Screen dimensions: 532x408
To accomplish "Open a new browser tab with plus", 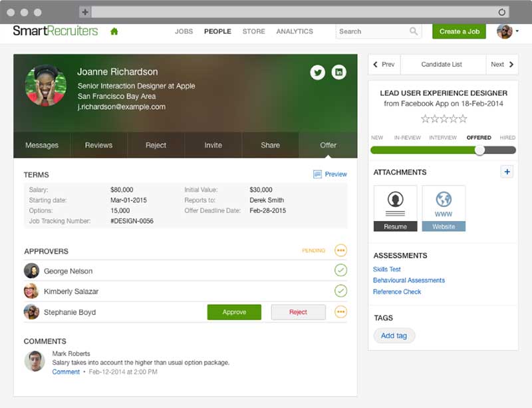I will (85, 12).
